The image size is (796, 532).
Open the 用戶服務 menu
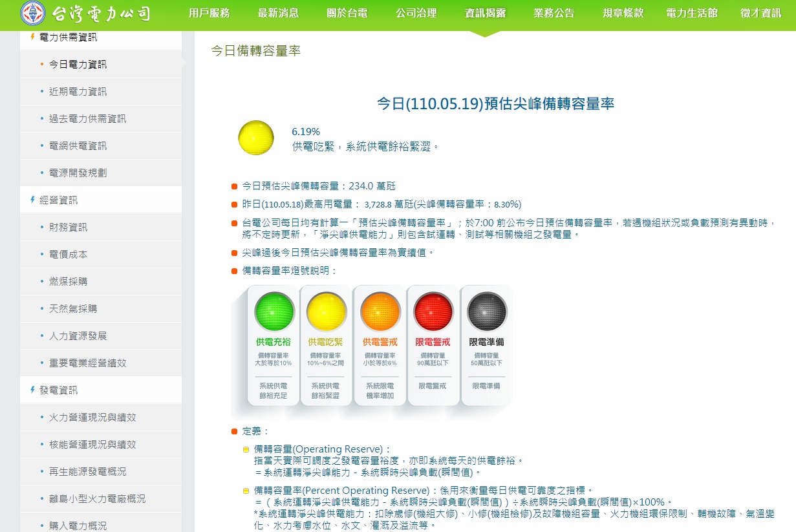click(x=209, y=13)
